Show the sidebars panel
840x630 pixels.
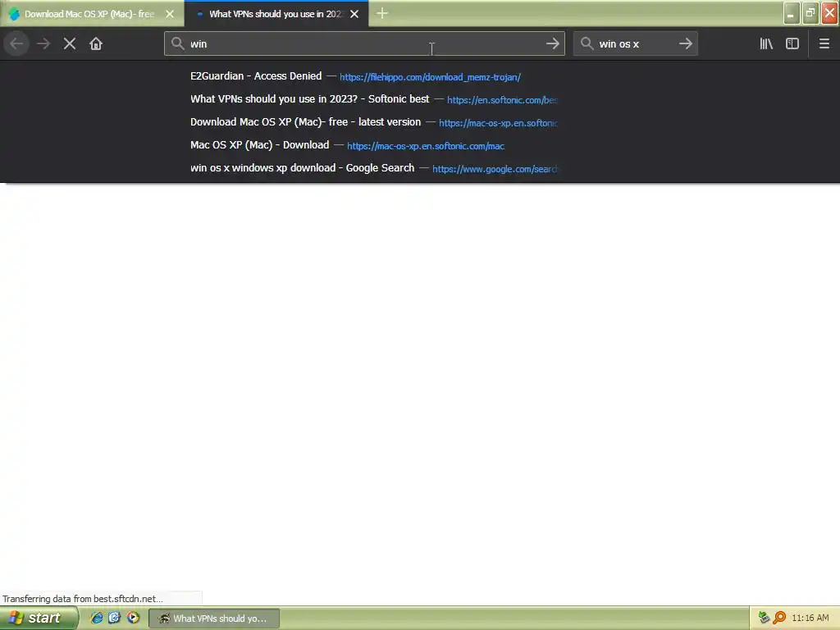pyautogui.click(x=792, y=44)
